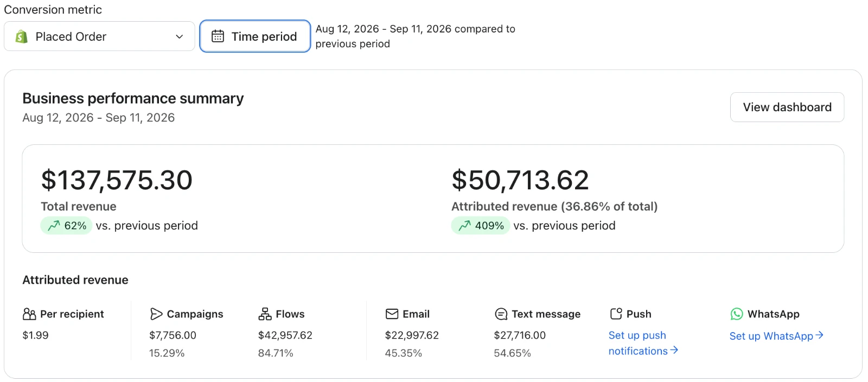Click the Campaigns paper-plane icon
The image size is (868, 382).
pos(156,314)
